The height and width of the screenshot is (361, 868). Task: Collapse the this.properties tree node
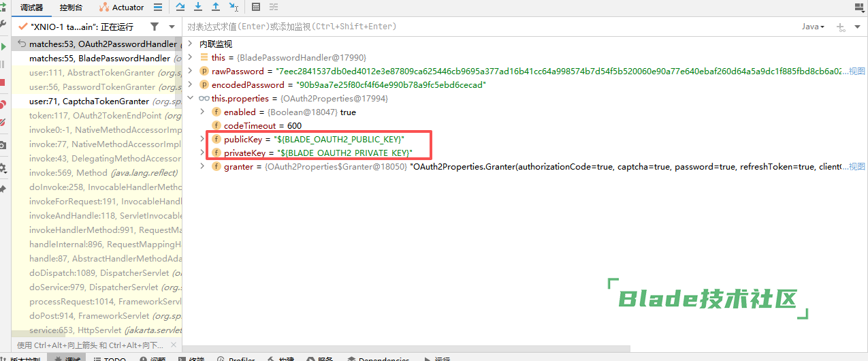[x=190, y=99]
